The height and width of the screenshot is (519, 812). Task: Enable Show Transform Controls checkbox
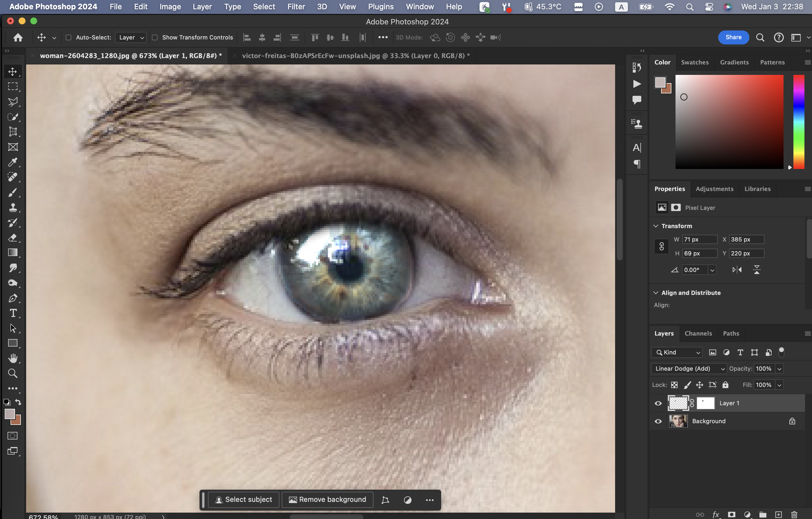[155, 37]
